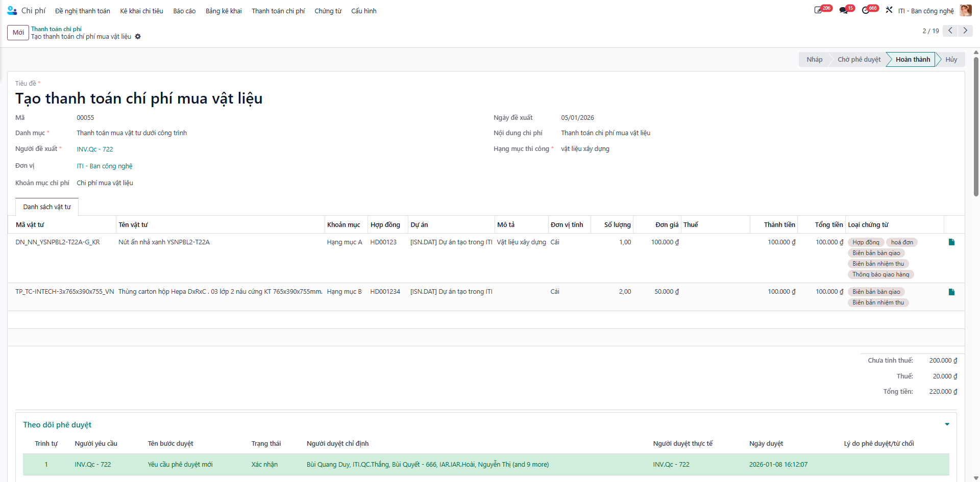Click the Nháp status stage
The height and width of the screenshot is (482, 980).
point(814,60)
